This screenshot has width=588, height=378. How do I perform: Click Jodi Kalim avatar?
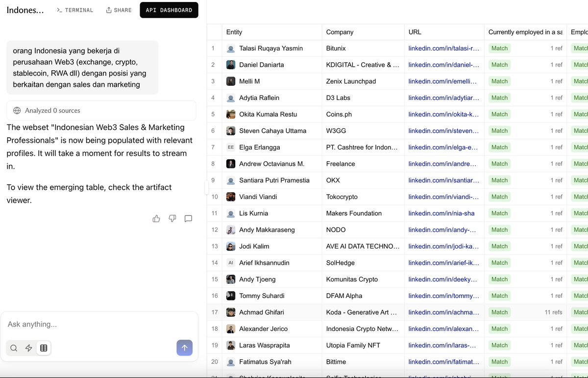(231, 246)
